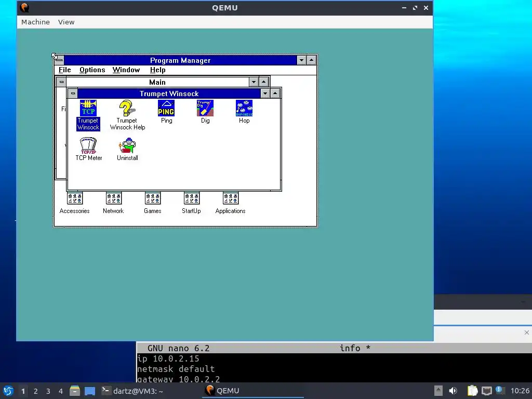Click the blue desktop taskbar icon

click(90, 391)
